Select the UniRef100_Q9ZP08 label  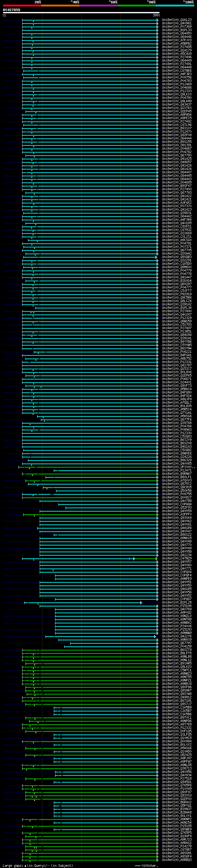click(x=177, y=135)
